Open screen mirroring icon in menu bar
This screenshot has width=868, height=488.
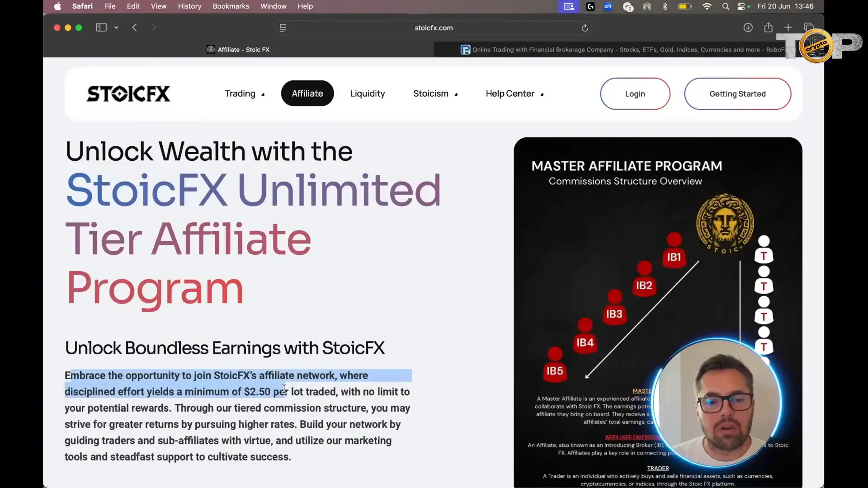(569, 6)
